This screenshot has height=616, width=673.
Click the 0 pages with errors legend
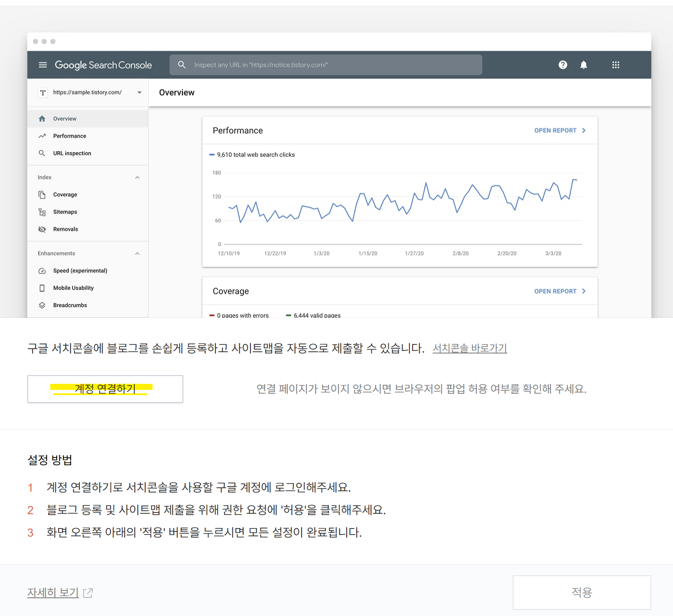tap(239, 315)
